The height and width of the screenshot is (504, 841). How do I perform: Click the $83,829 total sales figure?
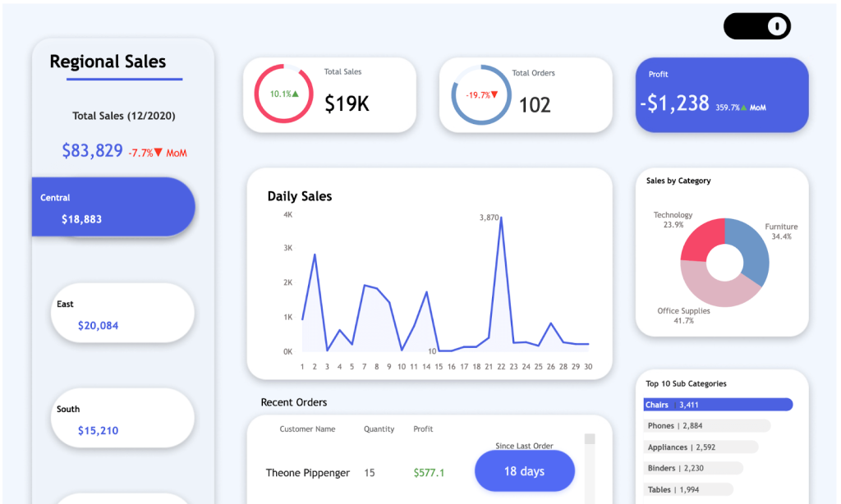[92, 151]
